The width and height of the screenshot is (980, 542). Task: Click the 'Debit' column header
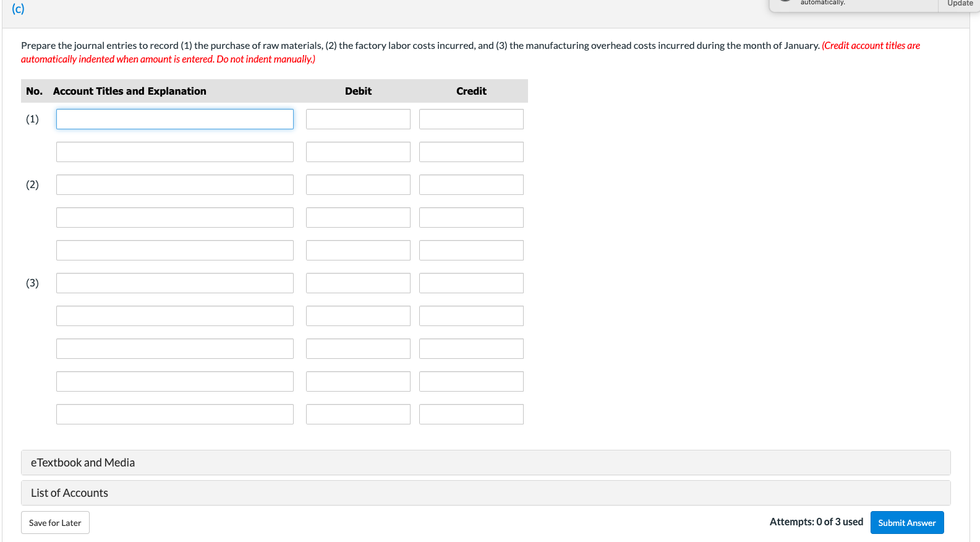pos(358,91)
